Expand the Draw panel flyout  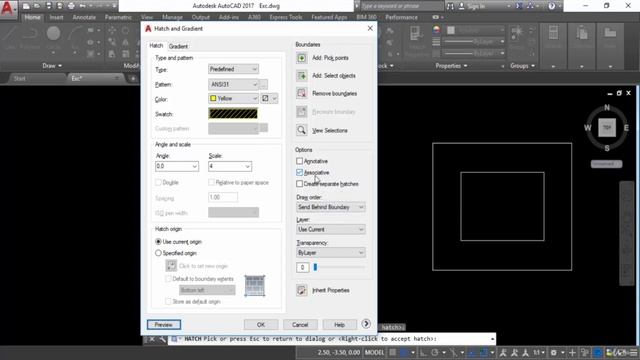[52, 66]
